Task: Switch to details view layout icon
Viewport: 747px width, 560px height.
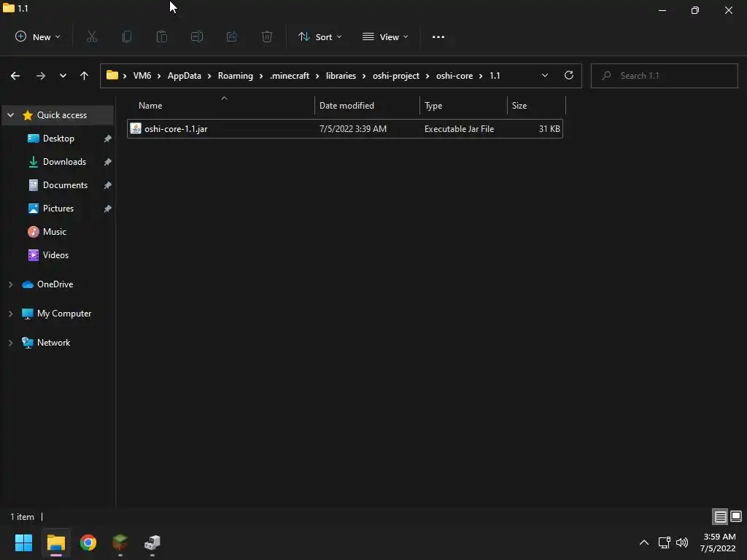Action: pyautogui.click(x=720, y=517)
